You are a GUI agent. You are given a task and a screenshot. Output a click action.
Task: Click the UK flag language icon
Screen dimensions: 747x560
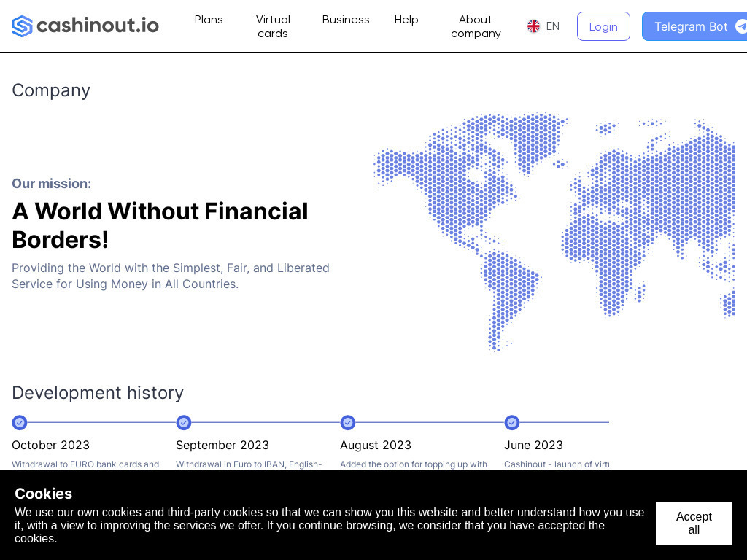coord(533,26)
